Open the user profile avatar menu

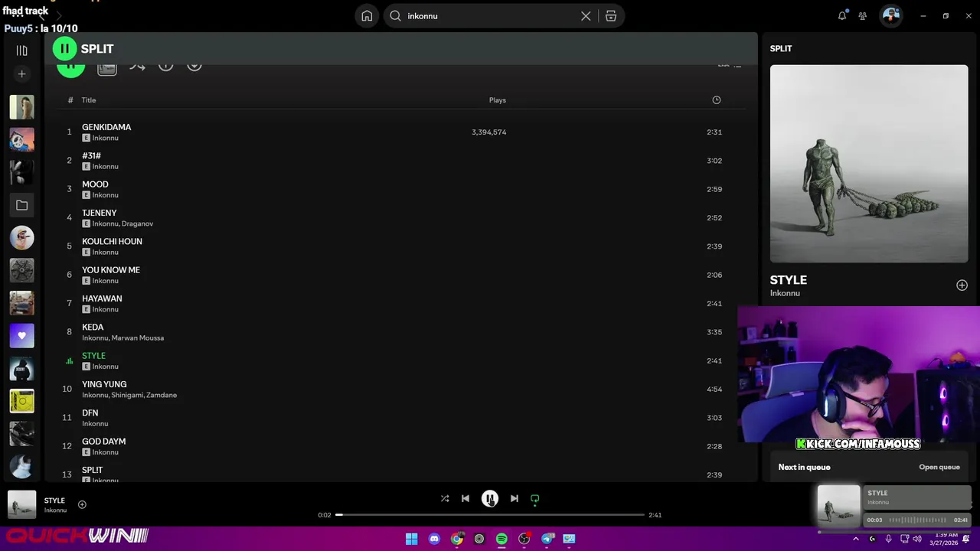tap(890, 15)
